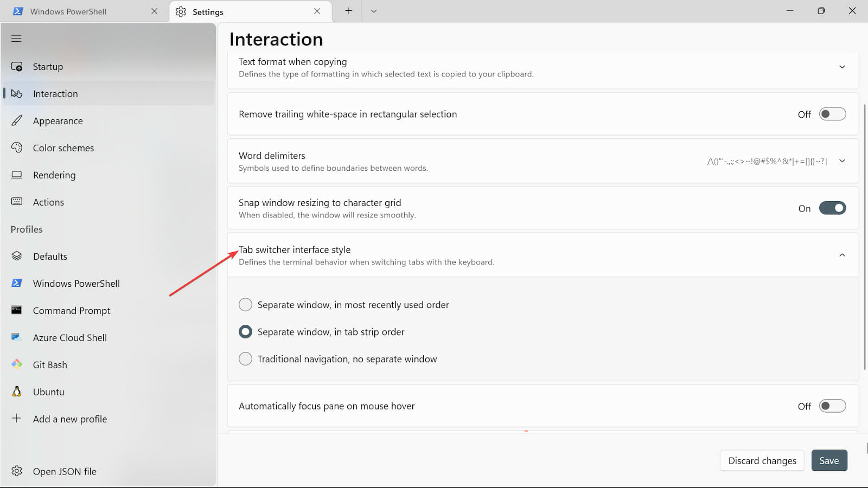This screenshot has width=868, height=488.
Task: Minimize the Terminal window
Action: 790,11
